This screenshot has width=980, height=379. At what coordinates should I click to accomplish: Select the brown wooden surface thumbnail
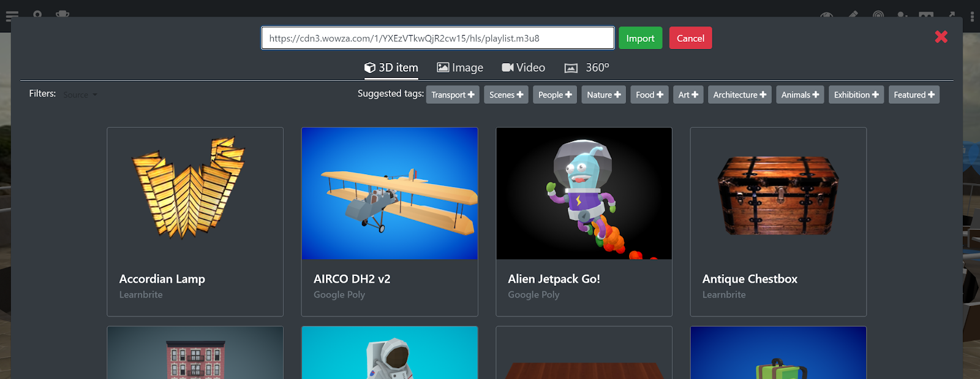584,353
